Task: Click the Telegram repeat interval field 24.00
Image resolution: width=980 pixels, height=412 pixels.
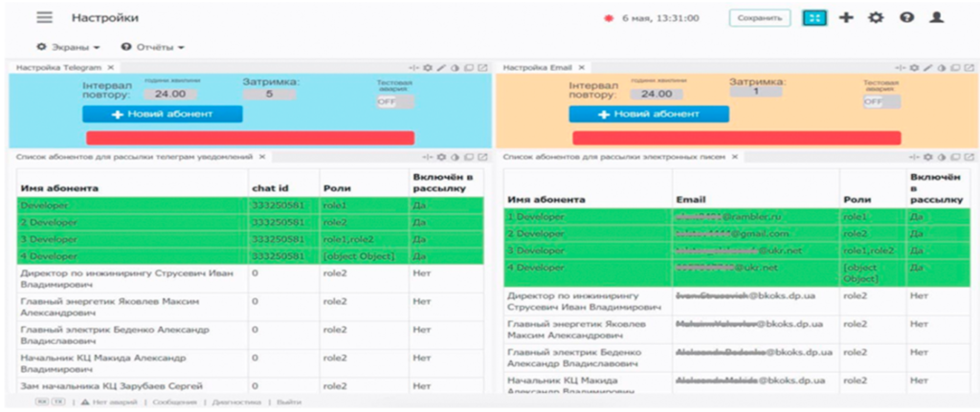Action: (169, 95)
